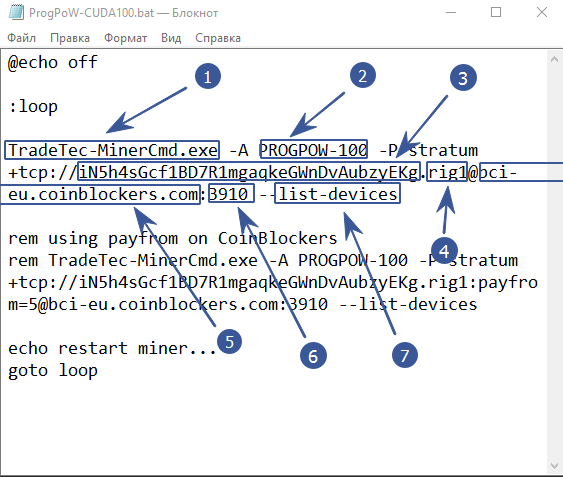Click the Notepad icon in title bar
Viewport: 563px width, 477px height.
tap(16, 12)
